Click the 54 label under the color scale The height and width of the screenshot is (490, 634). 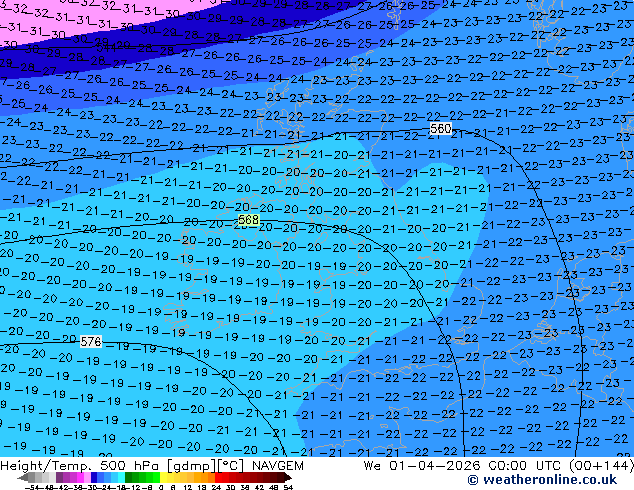[x=287, y=488]
